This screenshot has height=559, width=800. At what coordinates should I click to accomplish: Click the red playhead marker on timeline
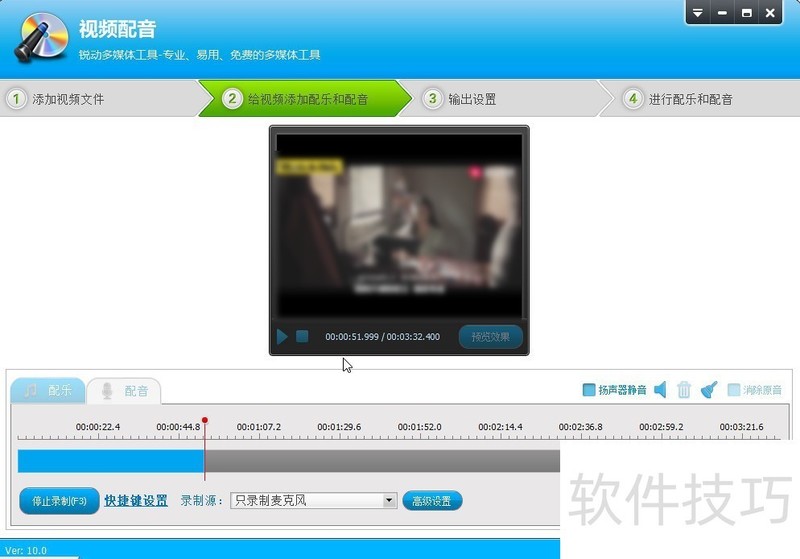pos(204,422)
